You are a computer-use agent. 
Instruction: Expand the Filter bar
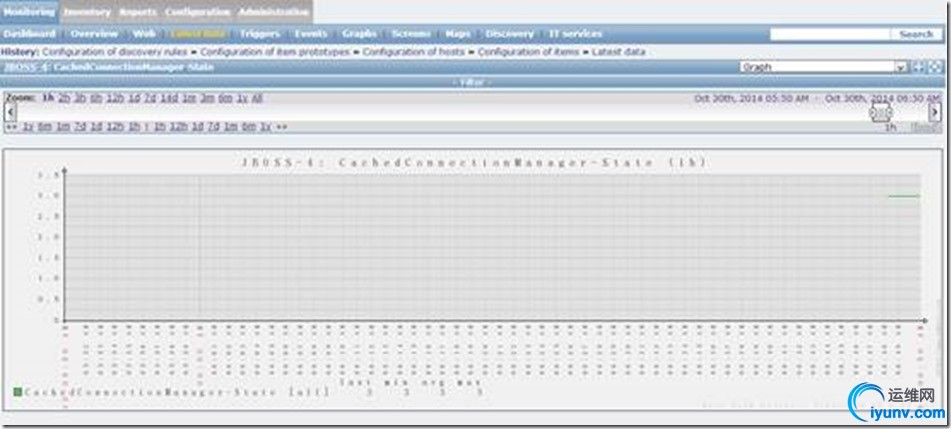click(473, 83)
